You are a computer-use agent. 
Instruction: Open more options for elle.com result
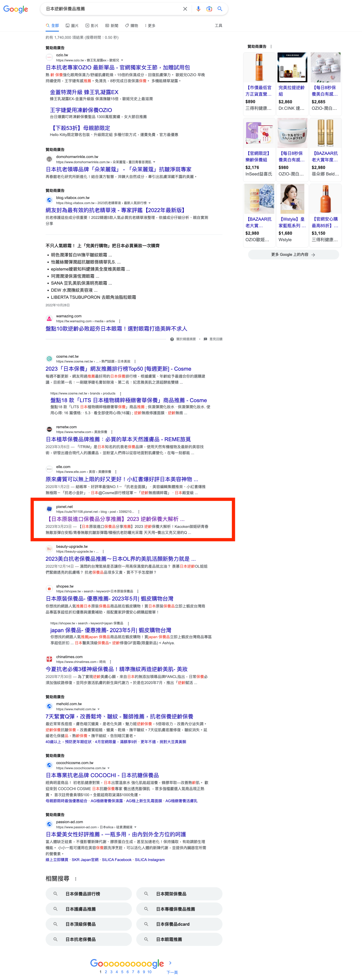click(116, 472)
